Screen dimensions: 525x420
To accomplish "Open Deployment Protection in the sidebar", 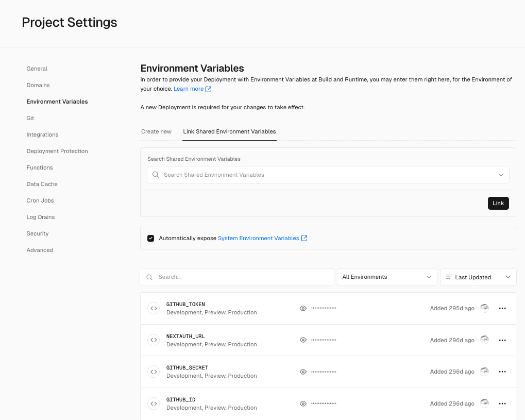I will point(57,151).
